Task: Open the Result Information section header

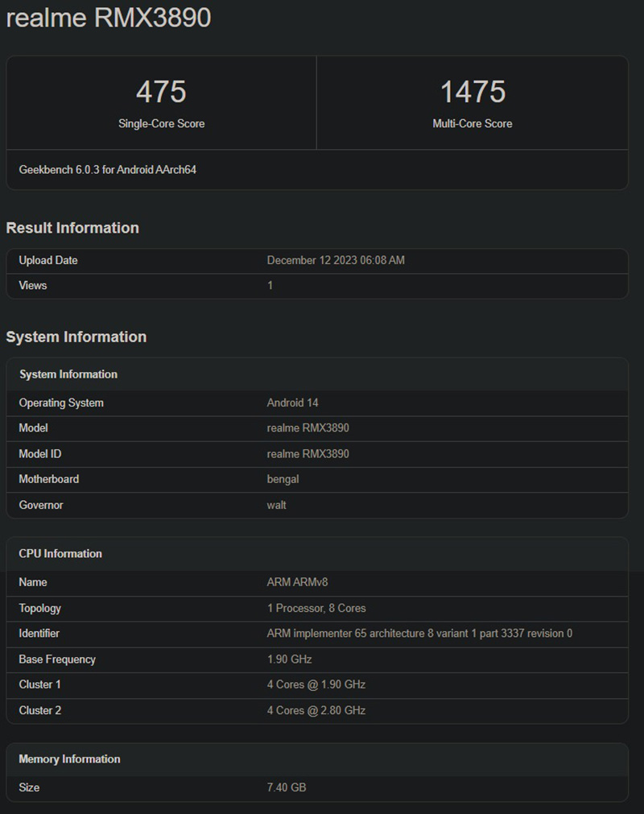Action: [73, 228]
